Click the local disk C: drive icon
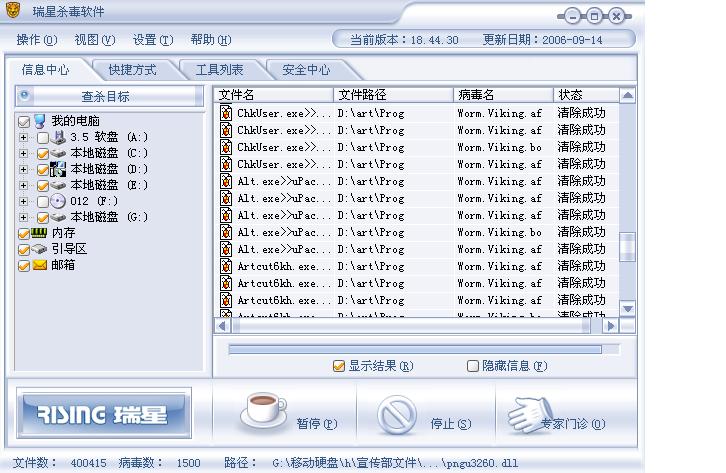Screen dimensions: 726x473 [x=58, y=153]
